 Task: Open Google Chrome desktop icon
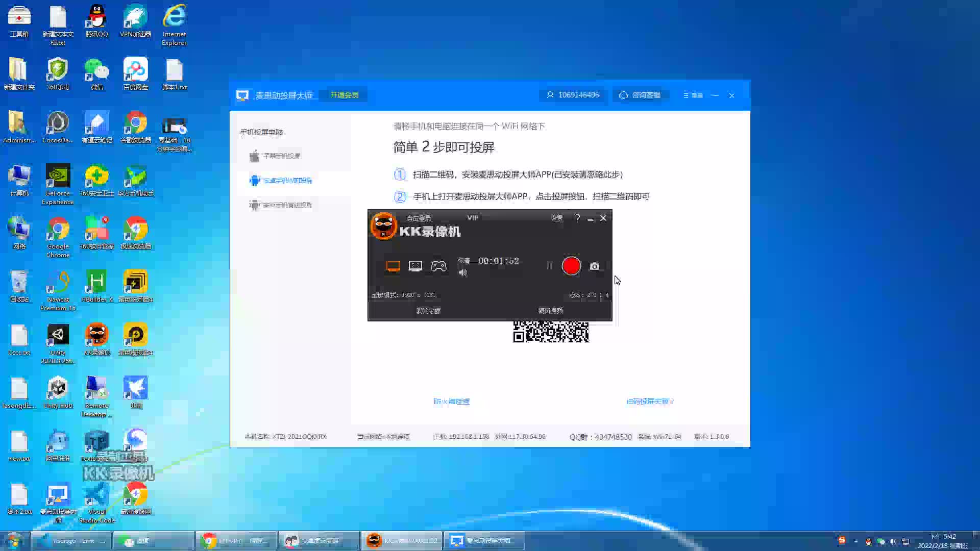point(58,238)
